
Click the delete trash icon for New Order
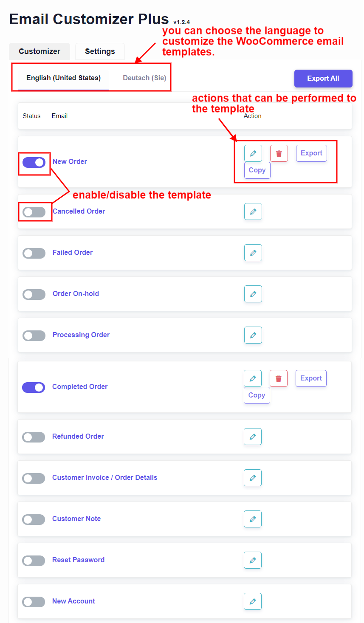tap(279, 153)
